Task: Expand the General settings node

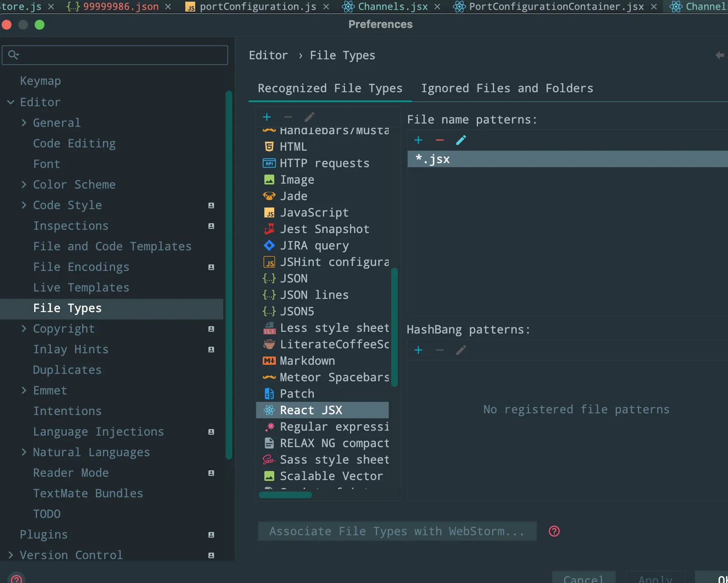Action: tap(24, 123)
